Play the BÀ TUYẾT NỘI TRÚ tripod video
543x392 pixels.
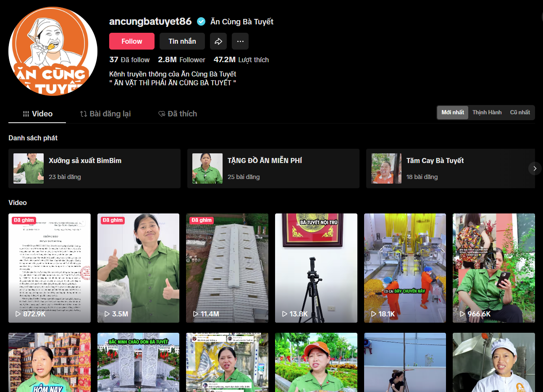coord(316,268)
